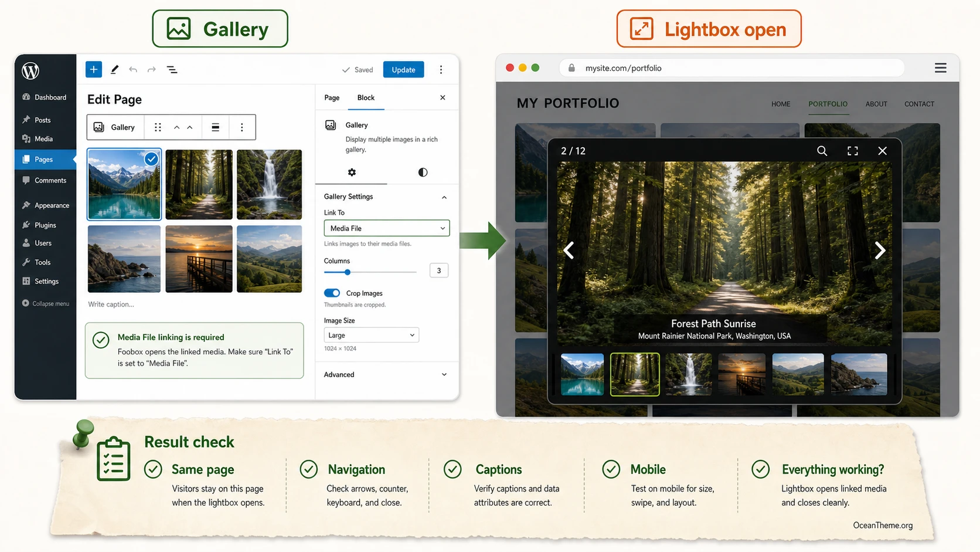This screenshot has width=980, height=552.
Task: Switch to the Page tab
Action: (x=332, y=97)
